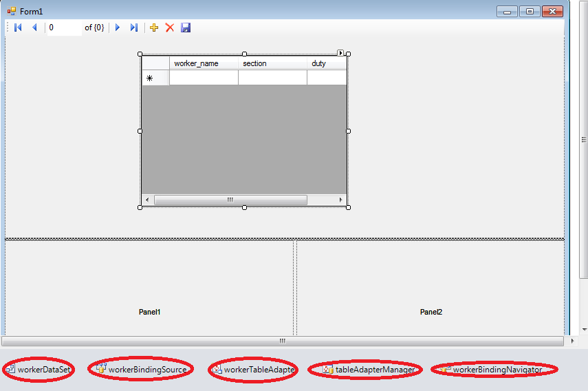Select the section column header
The image size is (588, 391).
(x=272, y=63)
